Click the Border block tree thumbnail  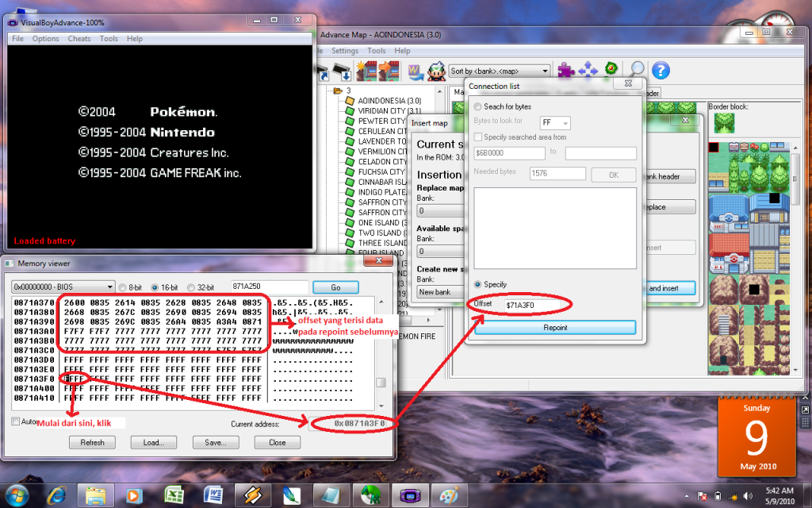click(725, 123)
